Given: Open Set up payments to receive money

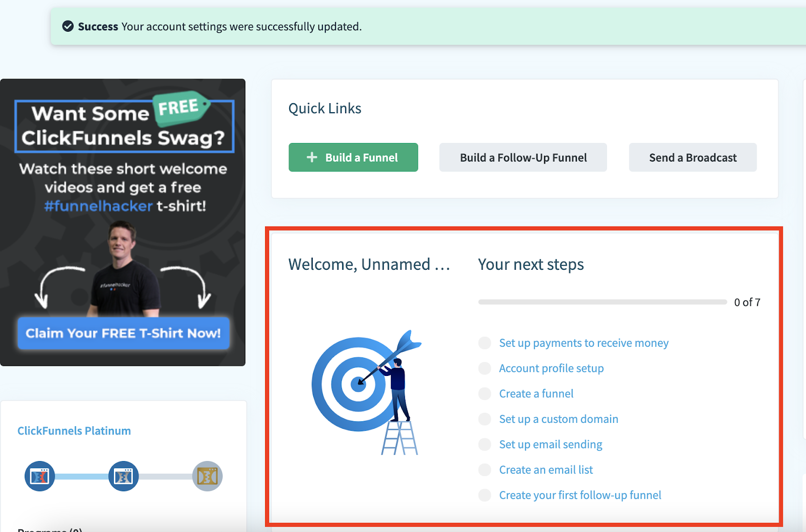Looking at the screenshot, I should [x=584, y=343].
